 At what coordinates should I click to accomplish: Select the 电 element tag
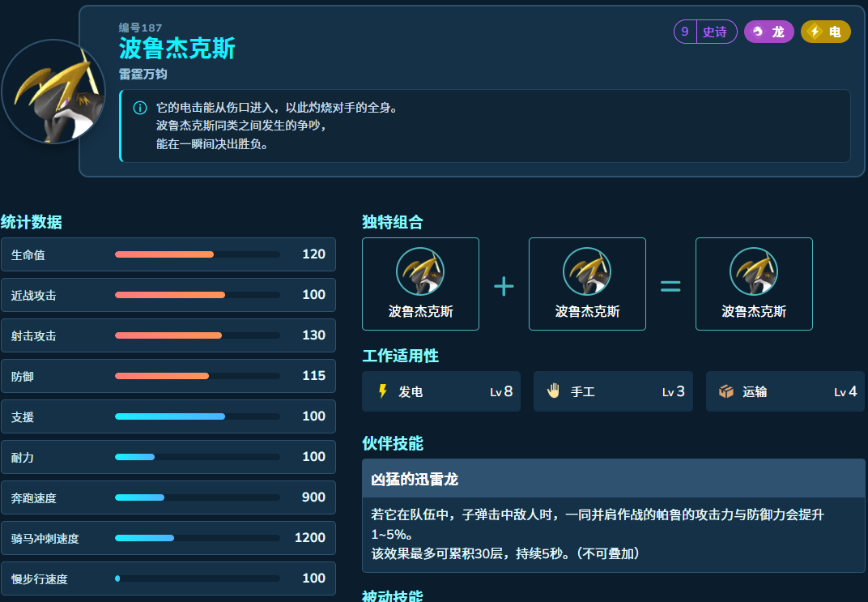coord(825,32)
